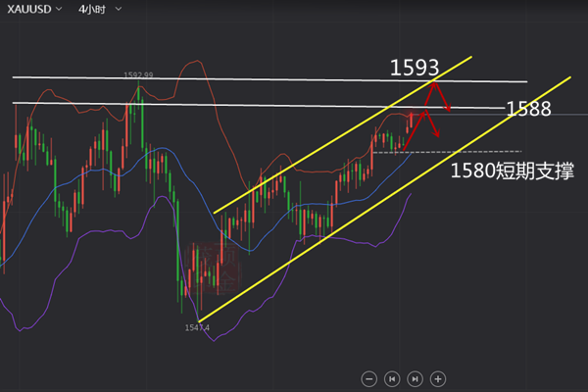This screenshot has width=588, height=392.
Task: Select the dashed short-term support line
Action: click(x=461, y=151)
